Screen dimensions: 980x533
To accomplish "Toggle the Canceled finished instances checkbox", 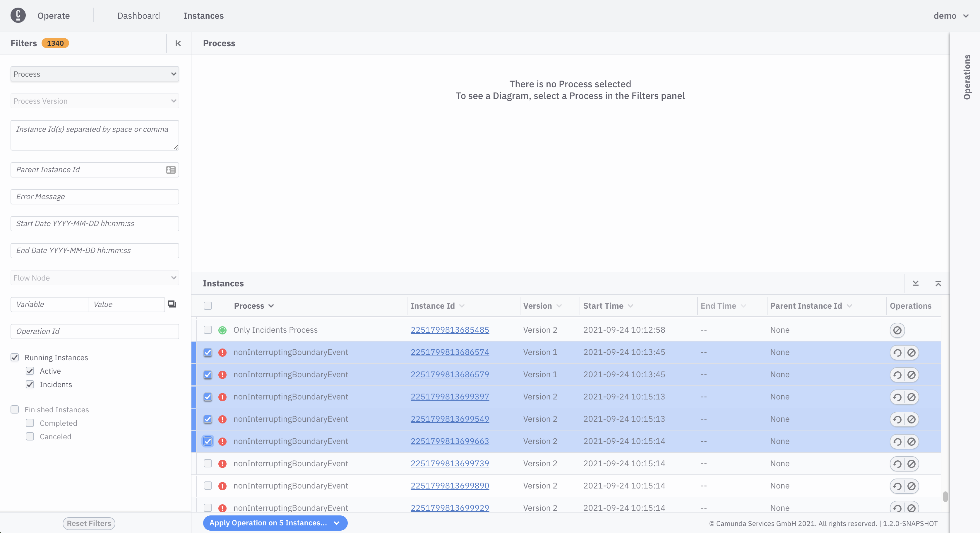I will coord(30,436).
